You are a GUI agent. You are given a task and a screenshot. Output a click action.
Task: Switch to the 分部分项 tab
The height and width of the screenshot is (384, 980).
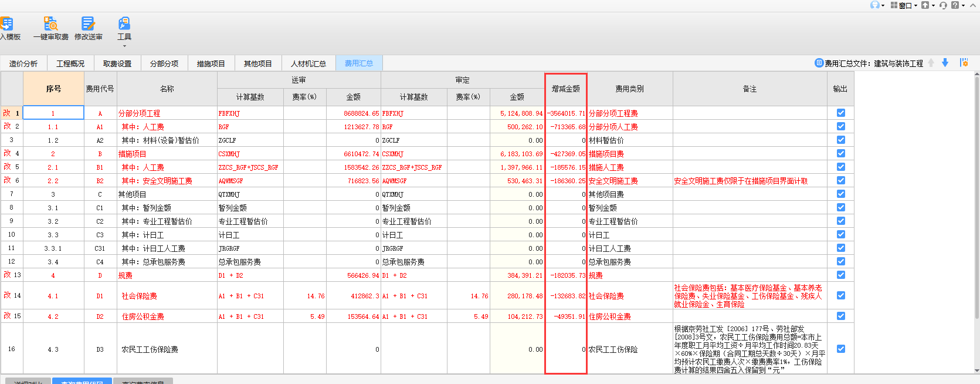point(164,63)
